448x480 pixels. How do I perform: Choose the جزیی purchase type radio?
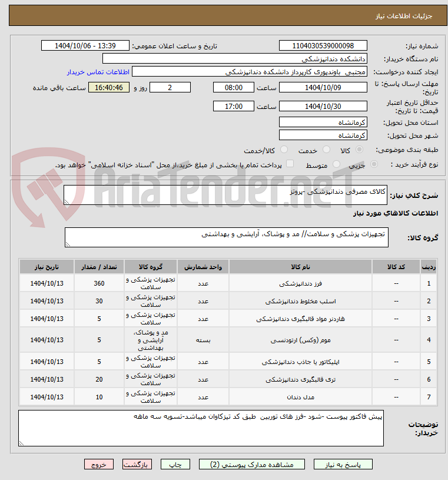(x=374, y=164)
